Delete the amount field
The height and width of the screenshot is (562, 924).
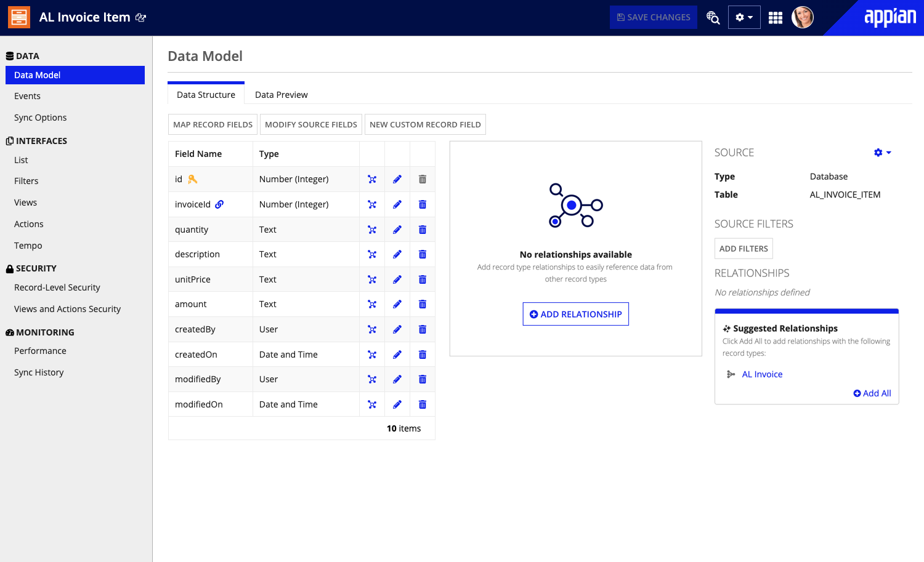click(423, 304)
